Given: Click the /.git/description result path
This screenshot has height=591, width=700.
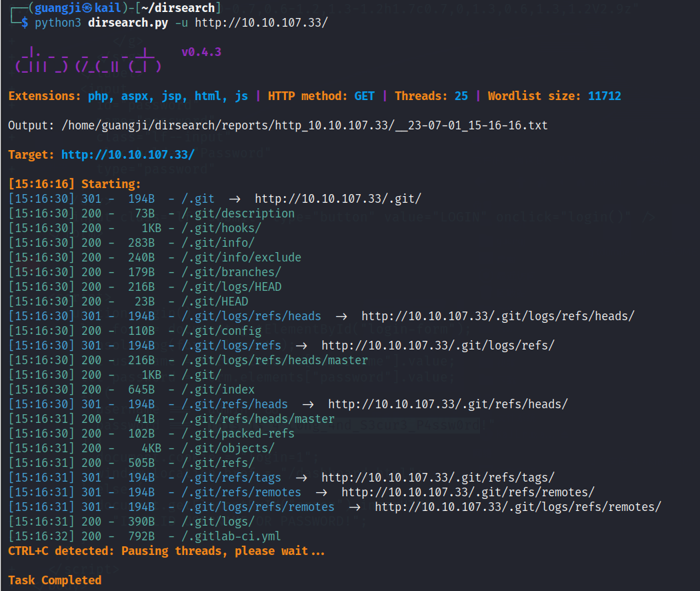Looking at the screenshot, I should click(238, 213).
